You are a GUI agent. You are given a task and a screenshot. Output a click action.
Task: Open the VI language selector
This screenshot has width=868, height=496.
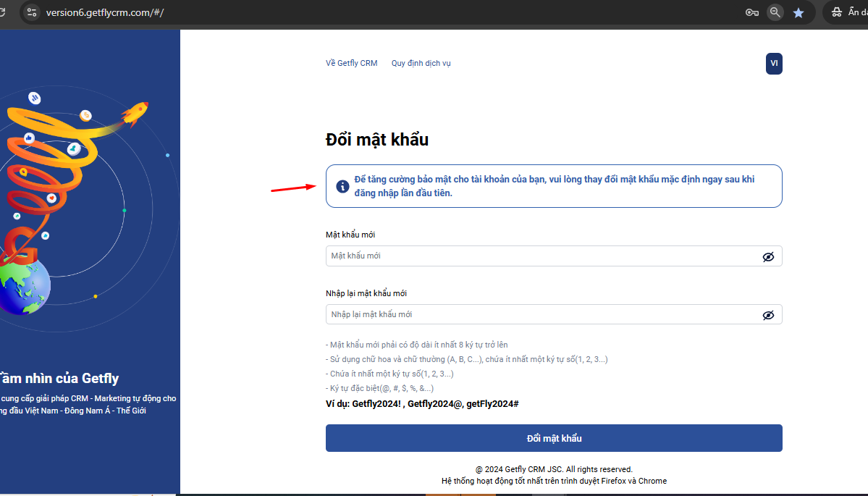774,64
